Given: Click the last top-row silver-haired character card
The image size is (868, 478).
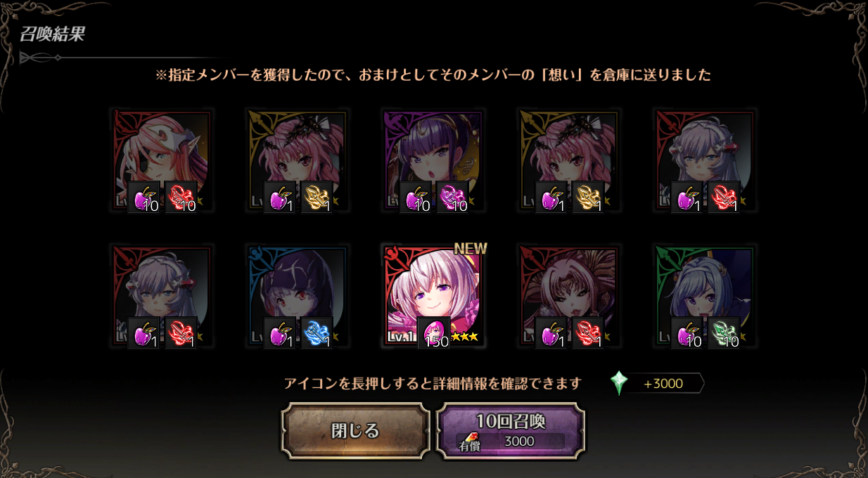Looking at the screenshot, I should (x=706, y=160).
